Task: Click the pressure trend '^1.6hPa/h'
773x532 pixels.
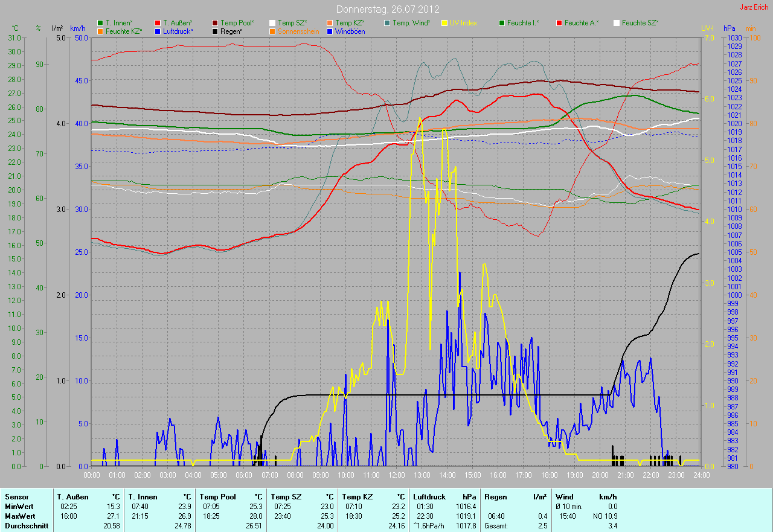Action: tap(429, 526)
